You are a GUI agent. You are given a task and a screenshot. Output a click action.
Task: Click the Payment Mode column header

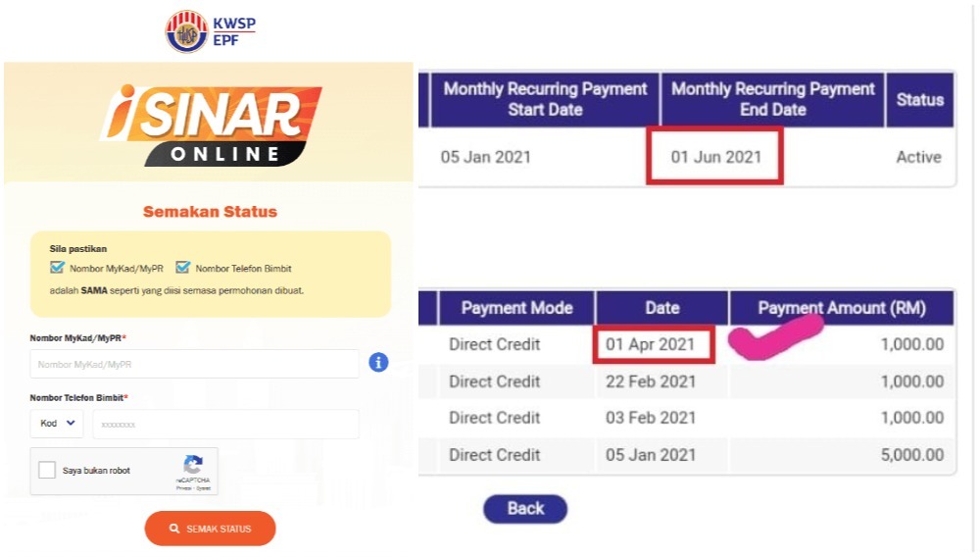516,308
